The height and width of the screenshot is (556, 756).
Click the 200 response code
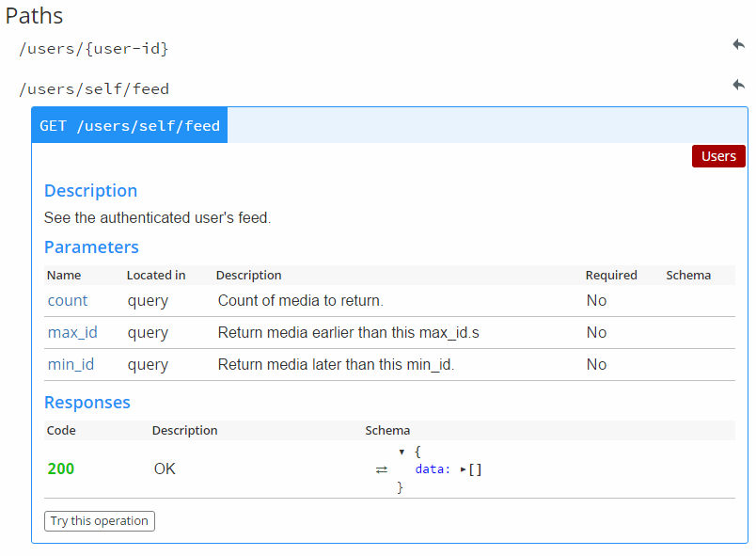click(x=61, y=469)
